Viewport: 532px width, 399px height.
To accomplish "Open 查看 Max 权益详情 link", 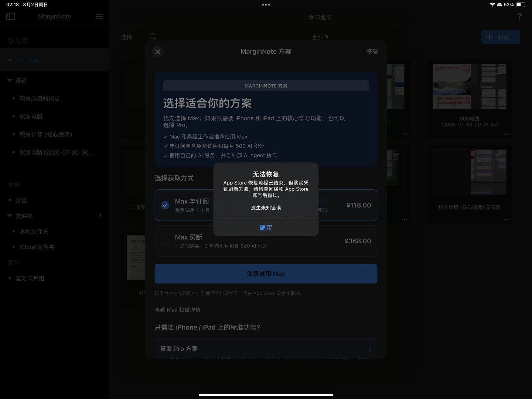I will 178,310.
